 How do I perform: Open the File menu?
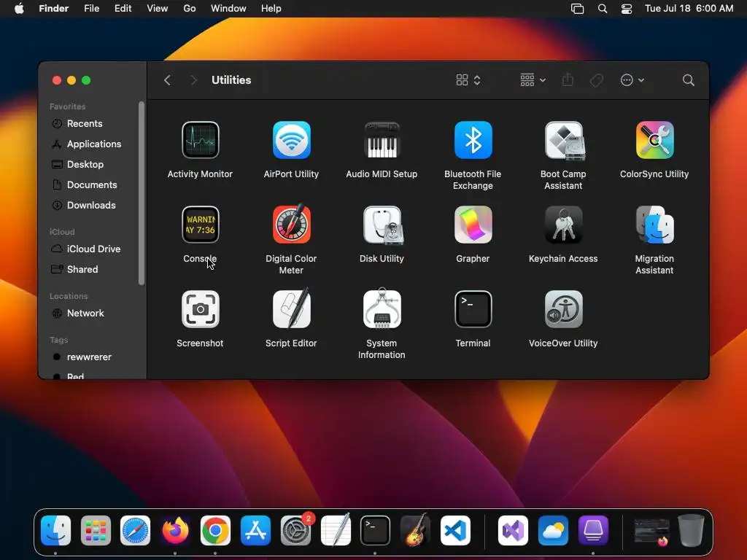pos(91,9)
